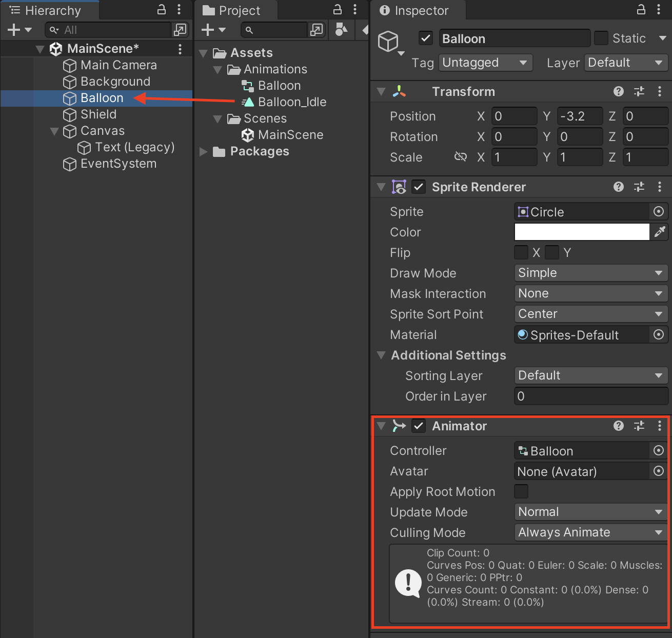The height and width of the screenshot is (638, 672).
Task: Toggle the Project panel lock icon
Action: pyautogui.click(x=338, y=9)
